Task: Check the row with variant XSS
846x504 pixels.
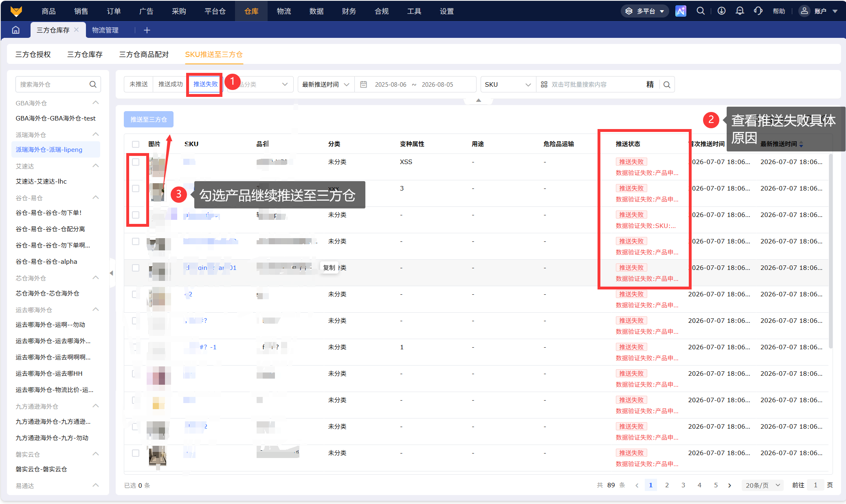Action: point(136,162)
